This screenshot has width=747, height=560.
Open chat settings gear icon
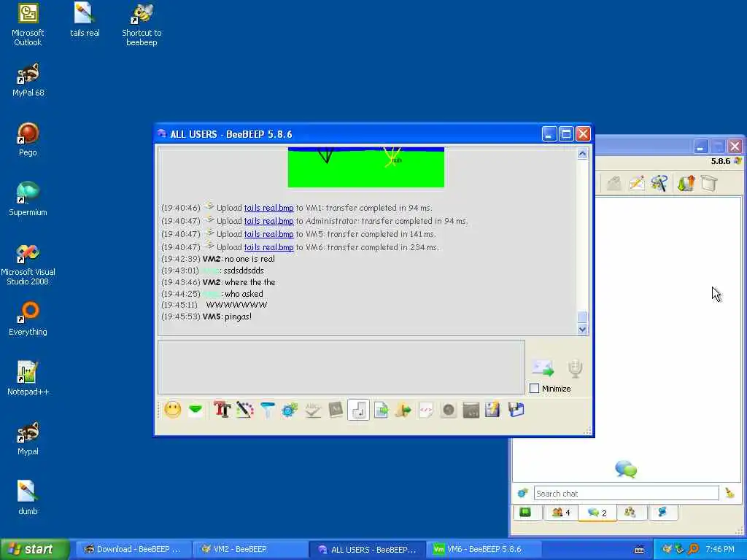click(290, 410)
